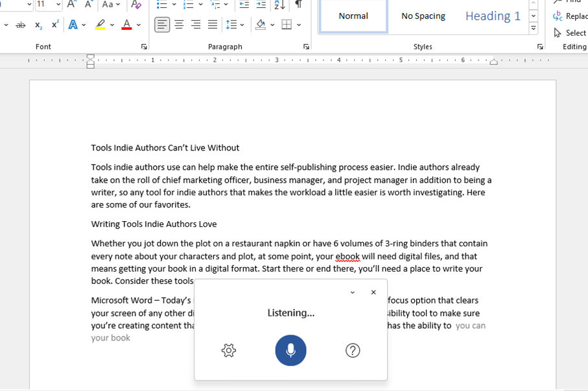Insert numbered list

pyautogui.click(x=188, y=5)
